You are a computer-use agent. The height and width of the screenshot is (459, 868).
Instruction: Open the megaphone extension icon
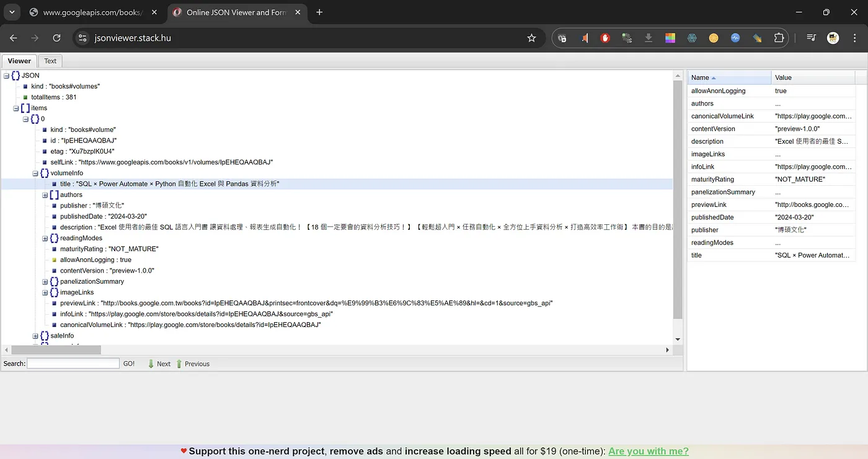(584, 38)
